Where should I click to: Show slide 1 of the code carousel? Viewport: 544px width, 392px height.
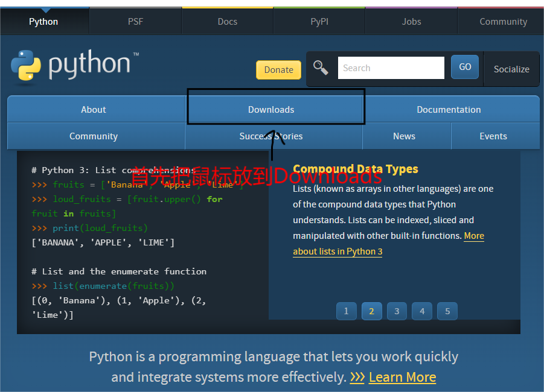click(x=346, y=311)
